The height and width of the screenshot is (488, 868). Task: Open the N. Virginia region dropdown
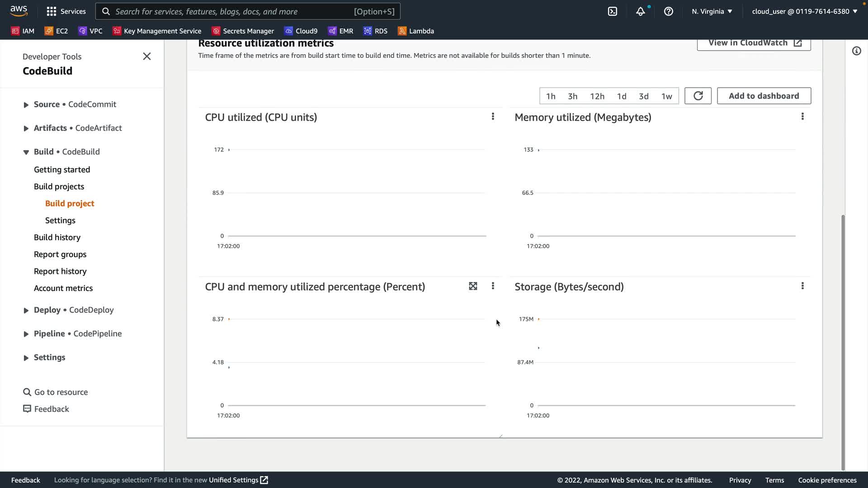click(x=712, y=11)
